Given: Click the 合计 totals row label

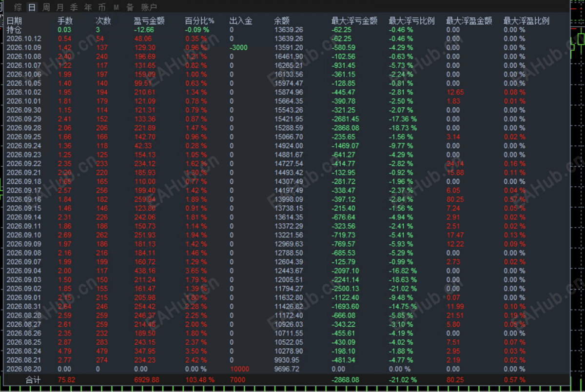Looking at the screenshot, I should 33,380.
